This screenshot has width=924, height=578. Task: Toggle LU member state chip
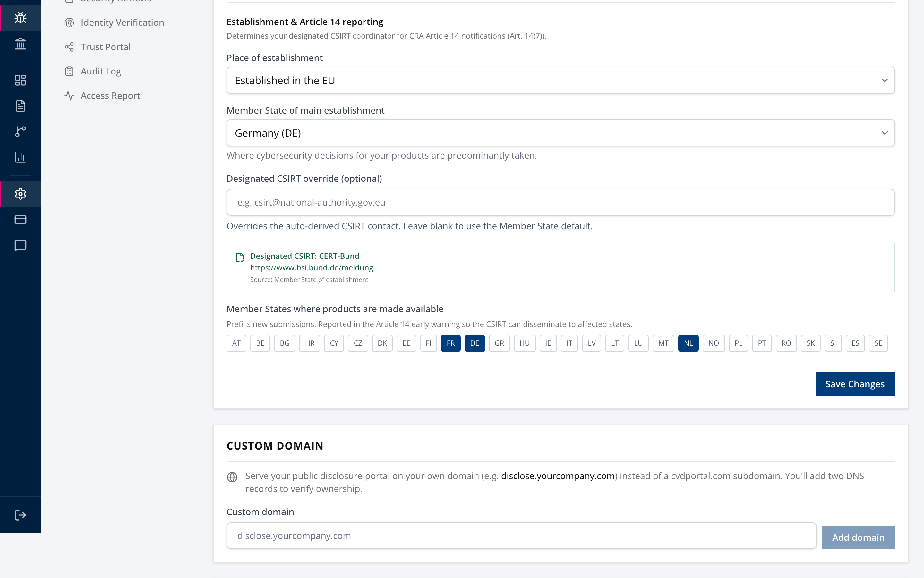pyautogui.click(x=638, y=343)
